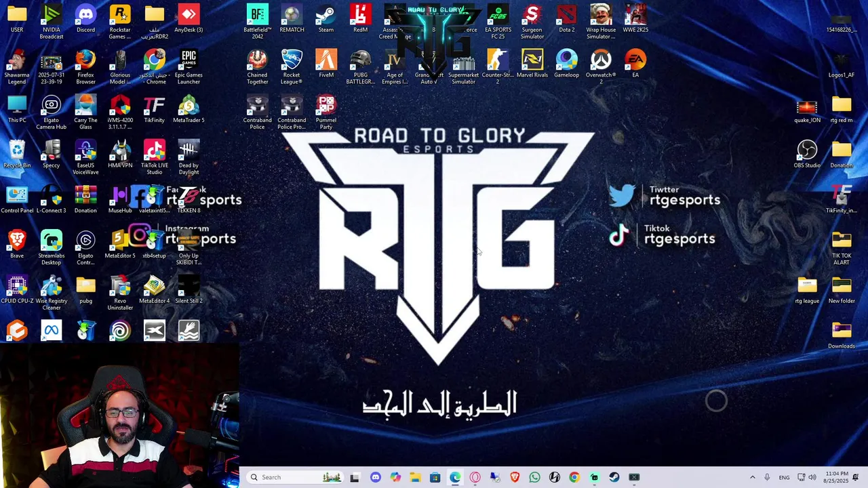
Task: Open the MetaTrader 5 desktop icon
Action: point(189,109)
